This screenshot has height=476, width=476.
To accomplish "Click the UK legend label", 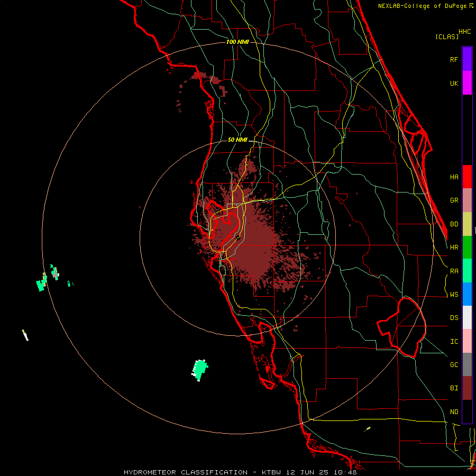I will tap(454, 83).
